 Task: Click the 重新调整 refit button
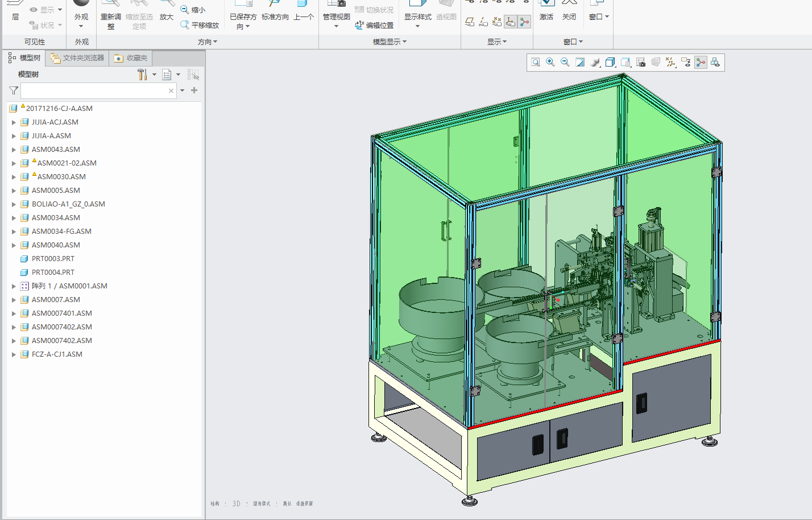(x=111, y=17)
